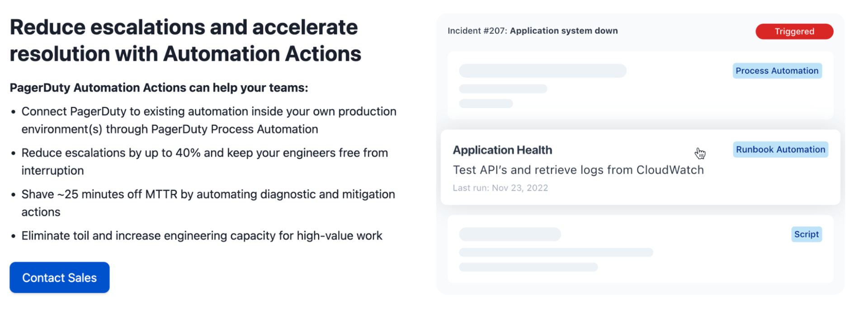
Task: Click the Reduce escalations by up to 40% bullet
Action: click(x=204, y=161)
